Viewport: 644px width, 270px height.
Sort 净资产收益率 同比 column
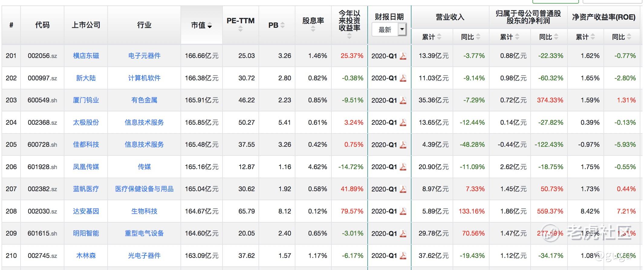point(629,37)
